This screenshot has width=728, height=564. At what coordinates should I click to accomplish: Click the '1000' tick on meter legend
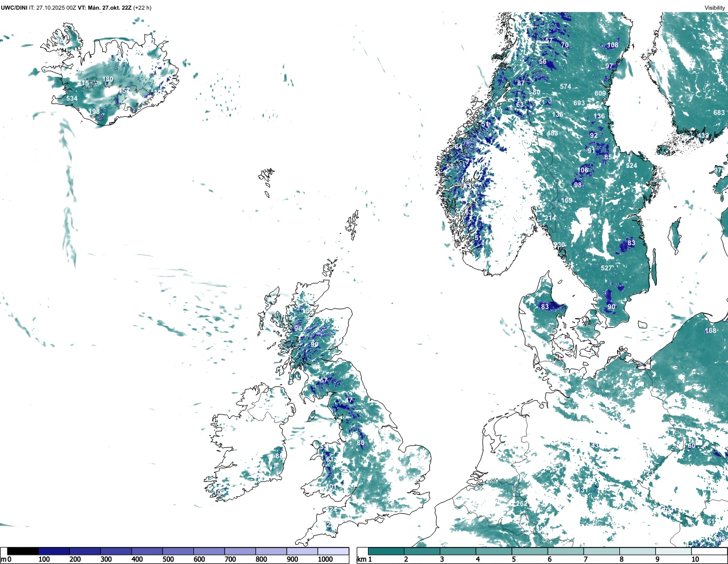[325, 559]
